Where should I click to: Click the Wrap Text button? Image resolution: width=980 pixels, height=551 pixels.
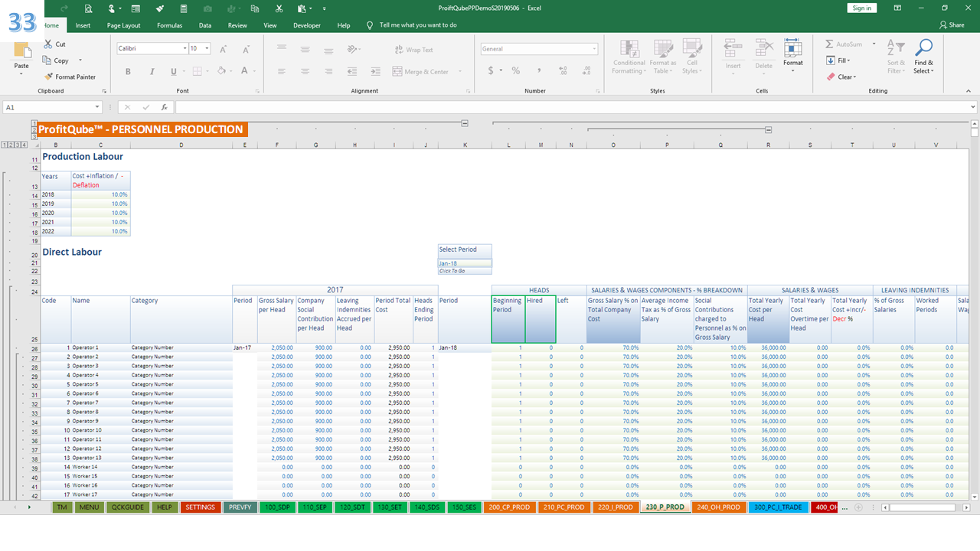pos(413,50)
